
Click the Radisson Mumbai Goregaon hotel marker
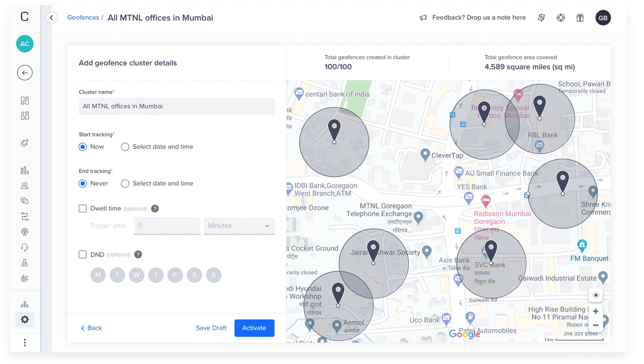[486, 201]
